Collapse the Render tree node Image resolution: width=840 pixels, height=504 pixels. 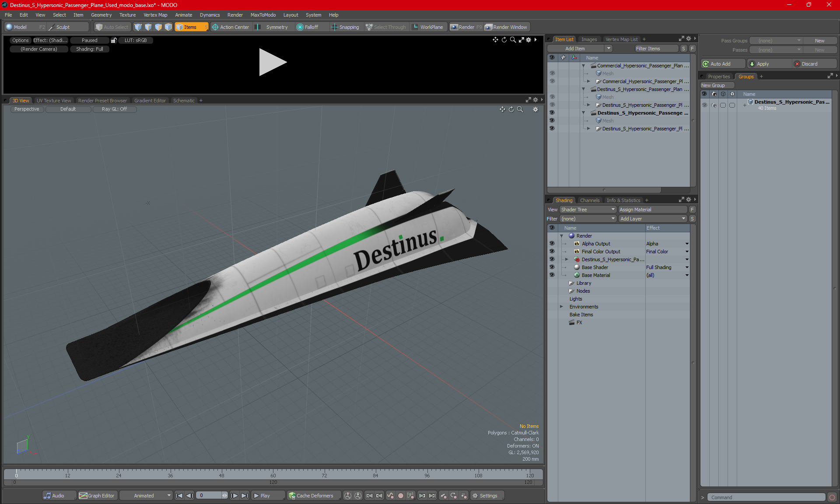pos(561,236)
